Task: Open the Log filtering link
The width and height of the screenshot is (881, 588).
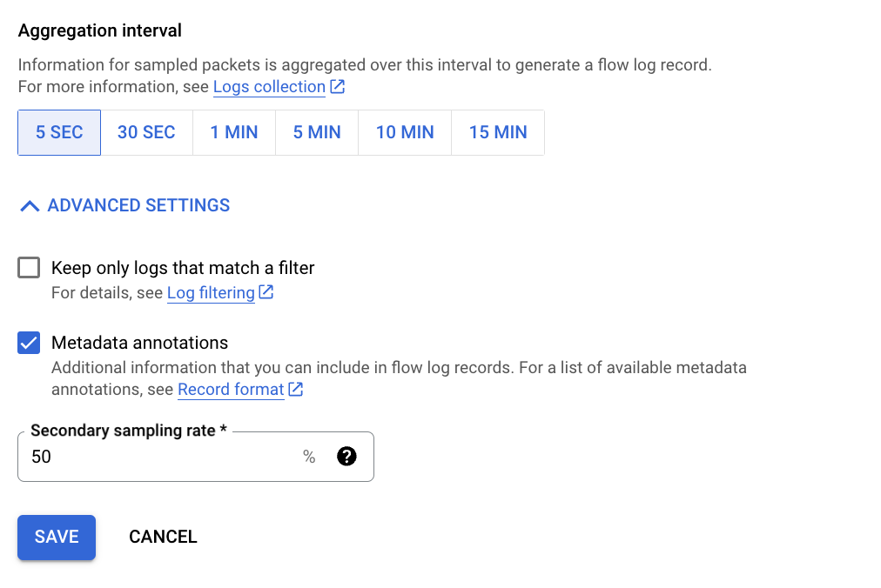Action: [x=211, y=293]
